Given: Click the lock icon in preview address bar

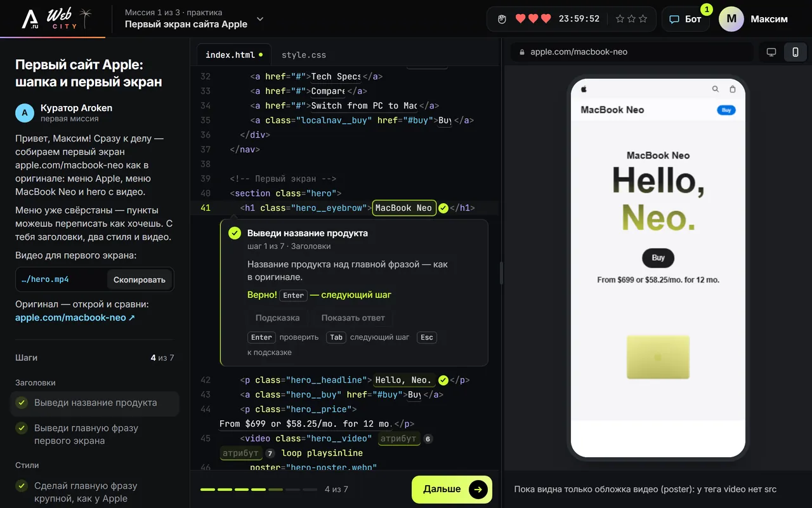Looking at the screenshot, I should click(522, 52).
